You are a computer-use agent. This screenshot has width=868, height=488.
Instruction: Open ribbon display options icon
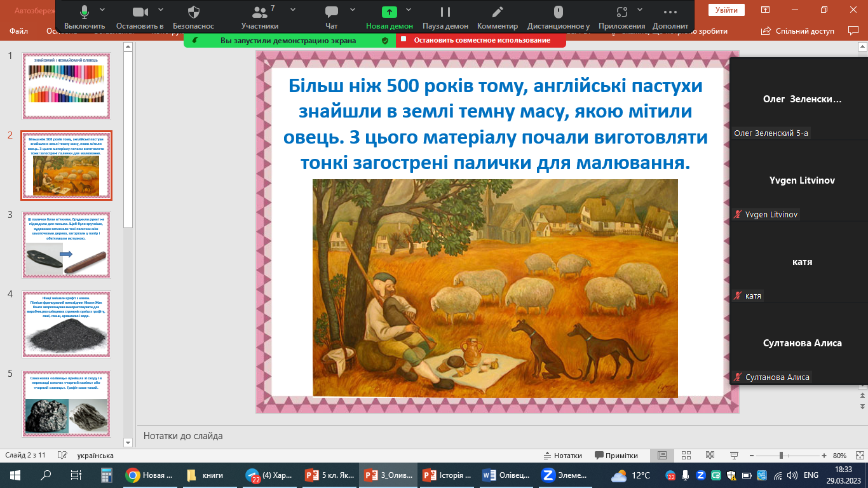[x=766, y=10]
